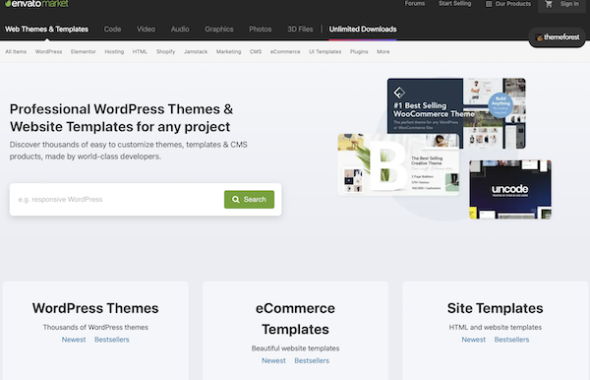Viewport: 590px width, 380px height.
Task: Select the Elementor subcategory
Action: (83, 52)
